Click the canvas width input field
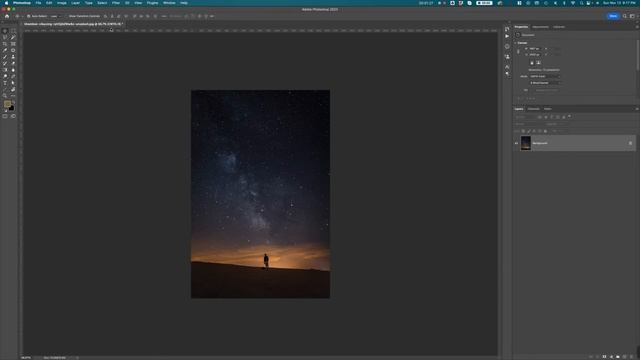 (535, 49)
